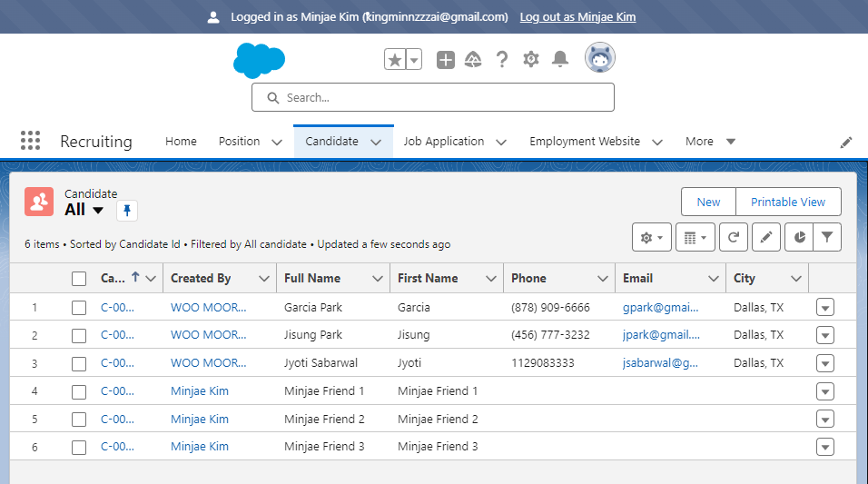Open Minjae Kim link in Minjae Friend 1 row
Image resolution: width=868 pixels, height=484 pixels.
coord(199,391)
